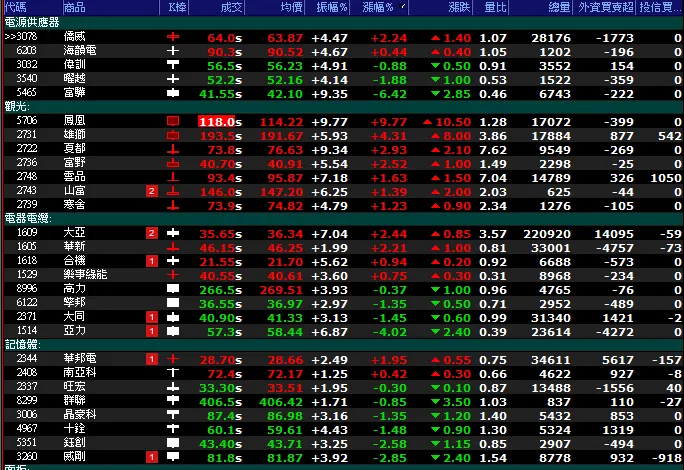
Task: Click the K-bar icon in the 十銓 row
Action: coord(173,429)
